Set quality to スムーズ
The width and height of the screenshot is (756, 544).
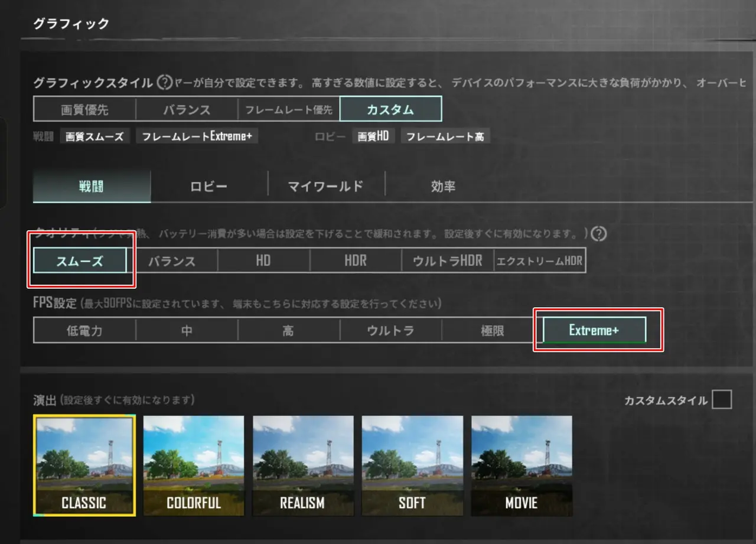80,260
